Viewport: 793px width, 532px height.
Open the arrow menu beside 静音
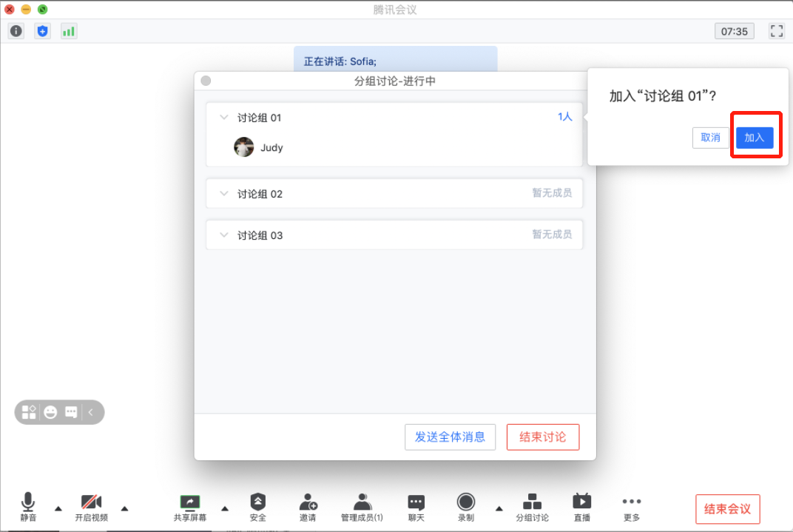58,509
